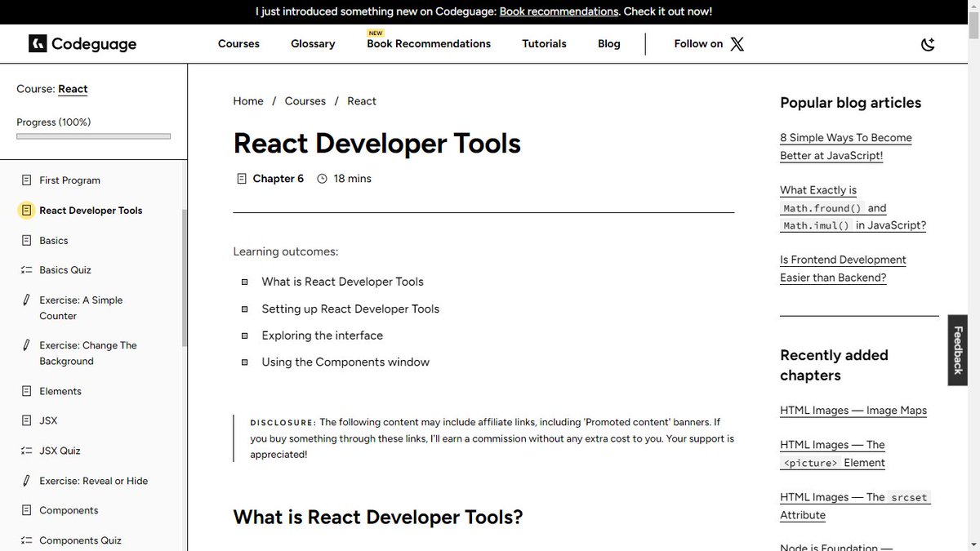This screenshot has width=980, height=551.
Task: Jump to What is React Developer Tools outcome
Action: tap(342, 282)
